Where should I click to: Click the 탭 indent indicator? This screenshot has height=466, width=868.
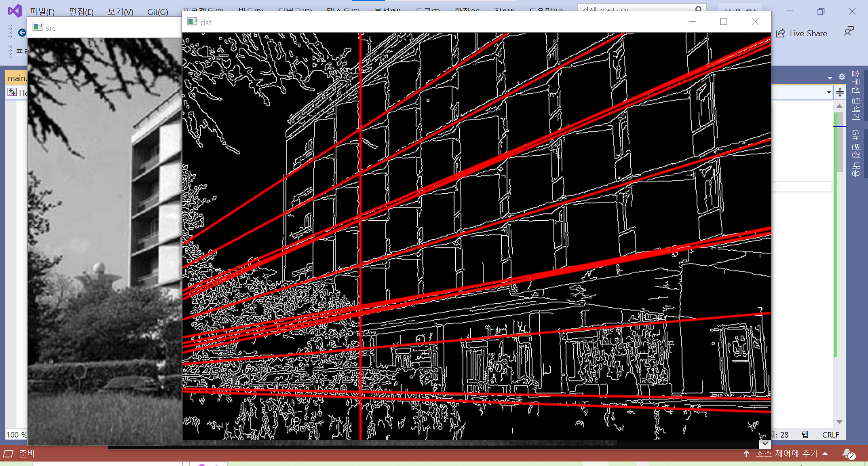pos(805,435)
